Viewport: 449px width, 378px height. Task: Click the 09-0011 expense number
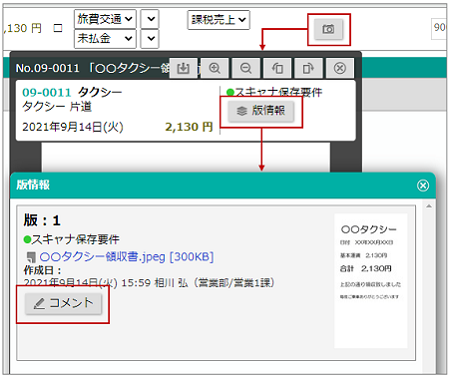click(x=47, y=92)
